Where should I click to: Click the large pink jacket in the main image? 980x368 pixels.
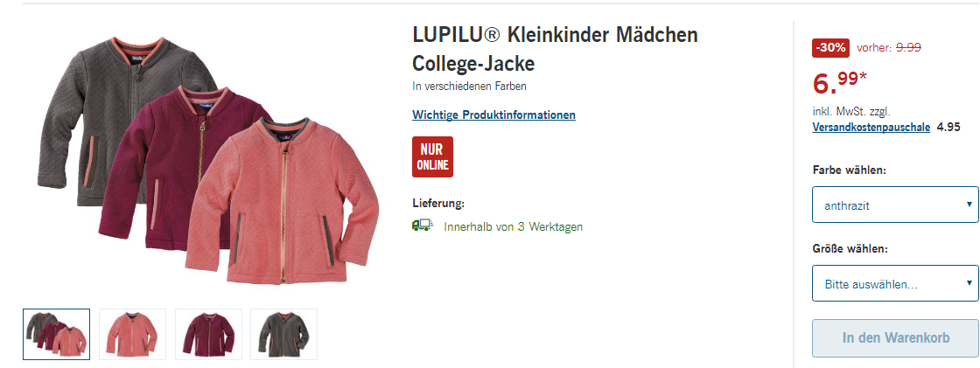[283, 201]
